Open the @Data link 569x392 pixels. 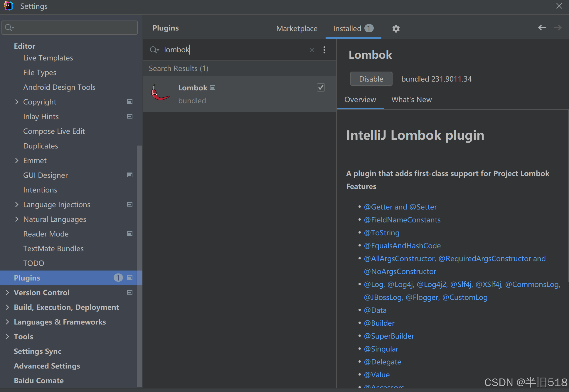coord(375,310)
